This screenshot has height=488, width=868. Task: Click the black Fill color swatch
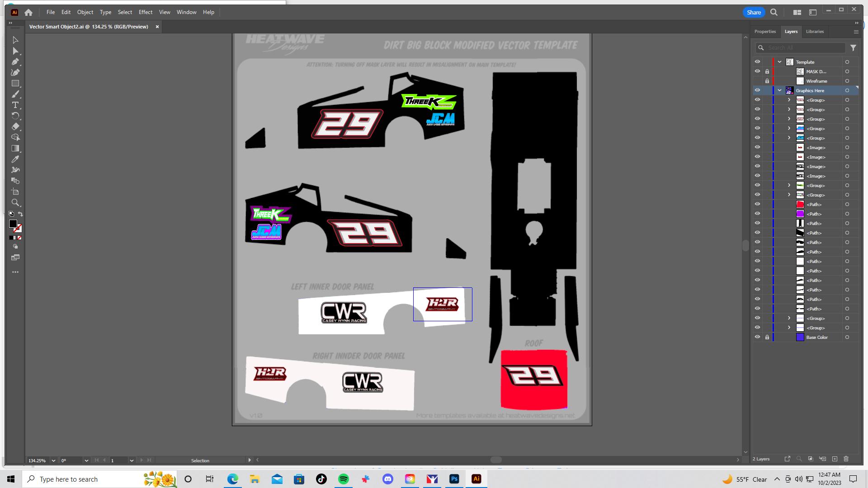coord(13,224)
